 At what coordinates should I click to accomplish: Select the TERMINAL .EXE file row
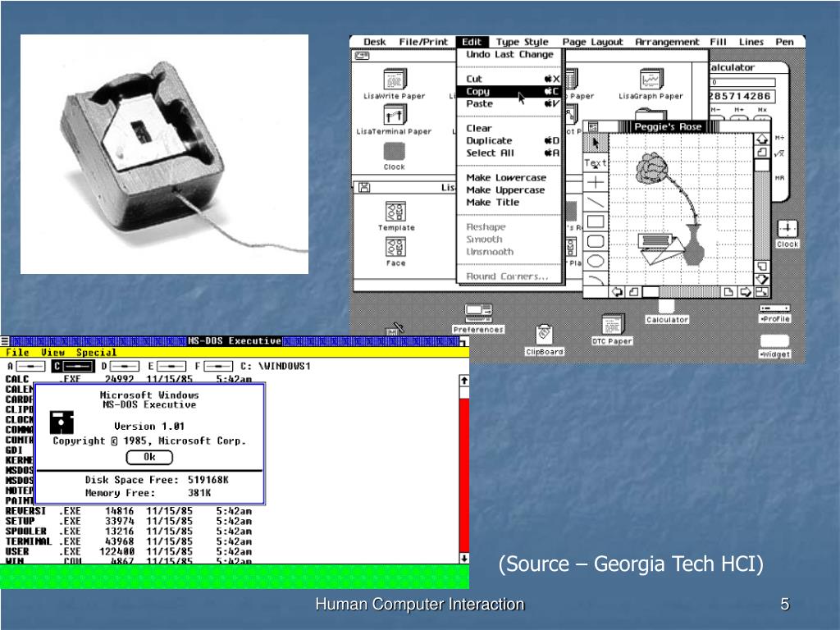click(x=129, y=541)
